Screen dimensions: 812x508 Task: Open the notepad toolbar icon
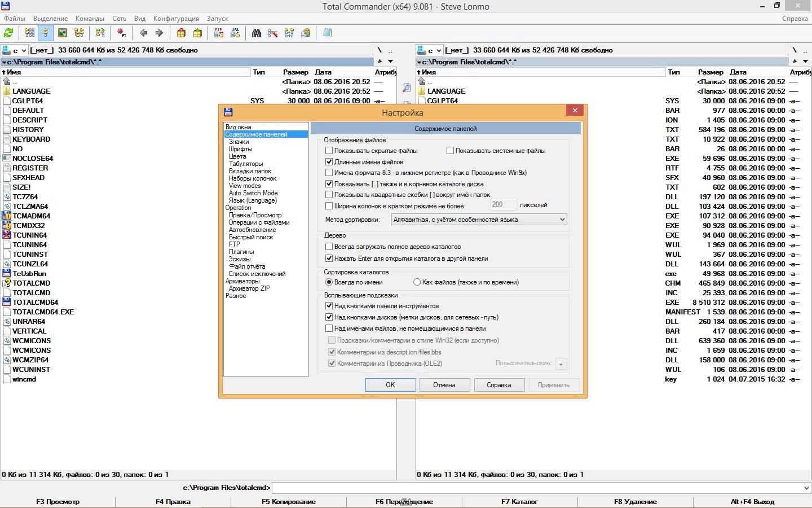[327, 33]
